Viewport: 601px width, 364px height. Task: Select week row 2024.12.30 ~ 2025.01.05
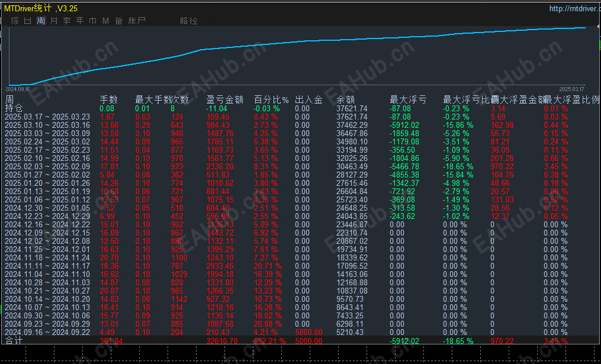click(x=47, y=208)
